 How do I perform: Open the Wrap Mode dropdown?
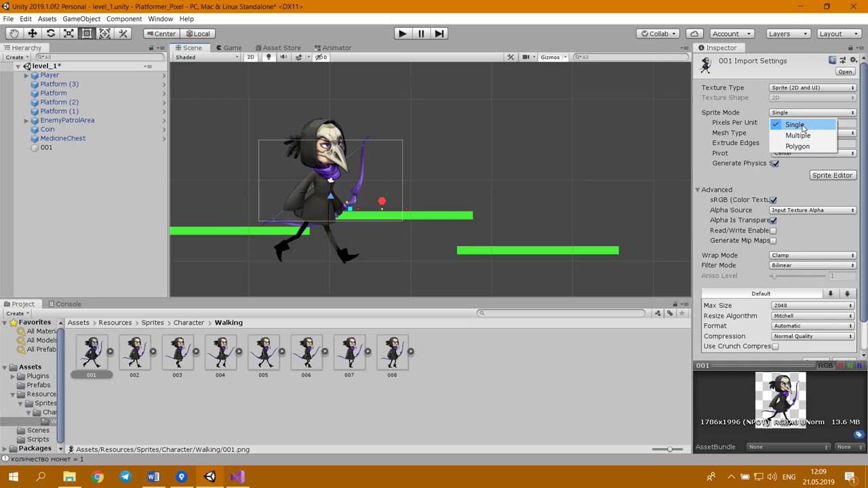[812, 256]
